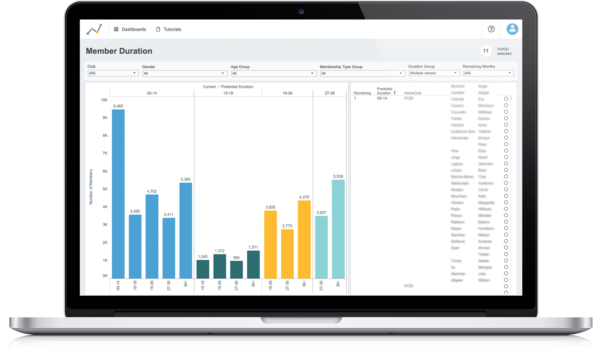600x364 pixels.
Task: Click the Current / Predicted Duration title
Action: (x=228, y=87)
